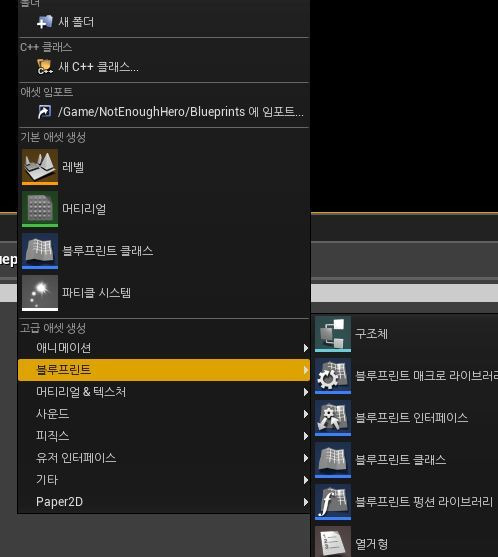This screenshot has height=557, width=498.
Task: Select the 머티리얼 label in basic assets
Action: tap(84, 209)
